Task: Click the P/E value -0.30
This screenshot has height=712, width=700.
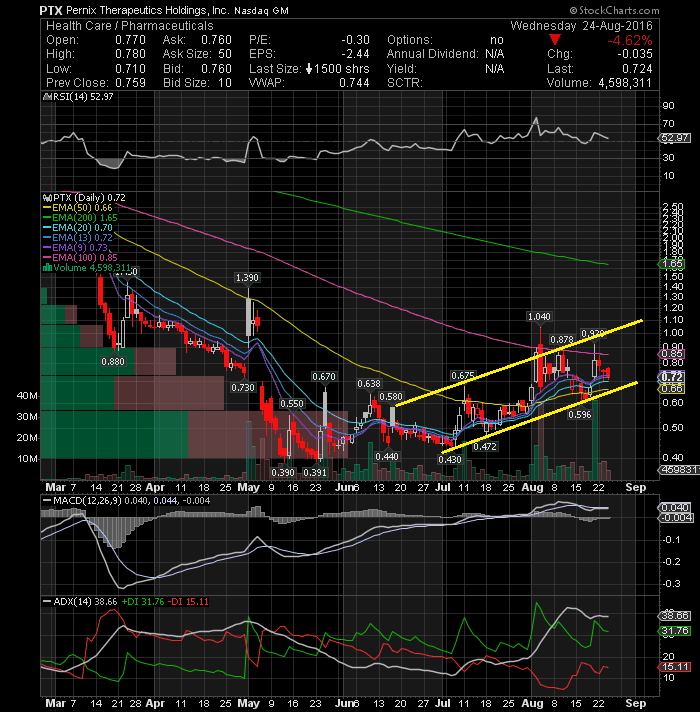Action: (x=355, y=40)
